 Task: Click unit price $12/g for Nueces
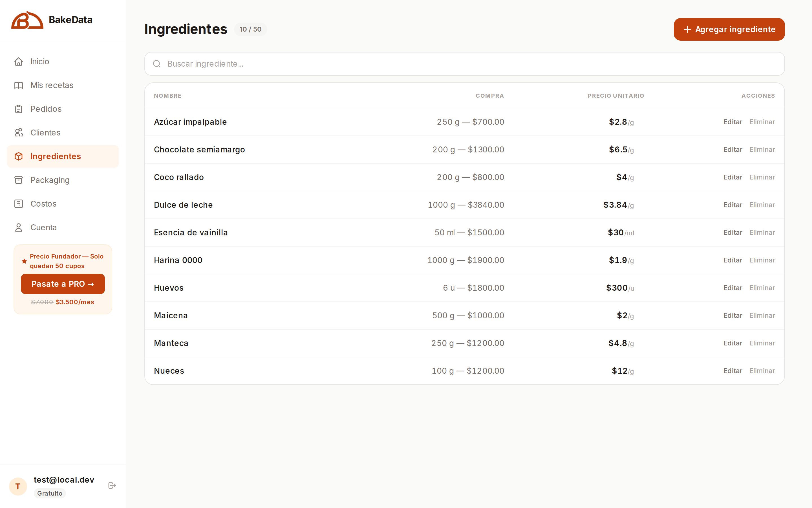pos(623,371)
